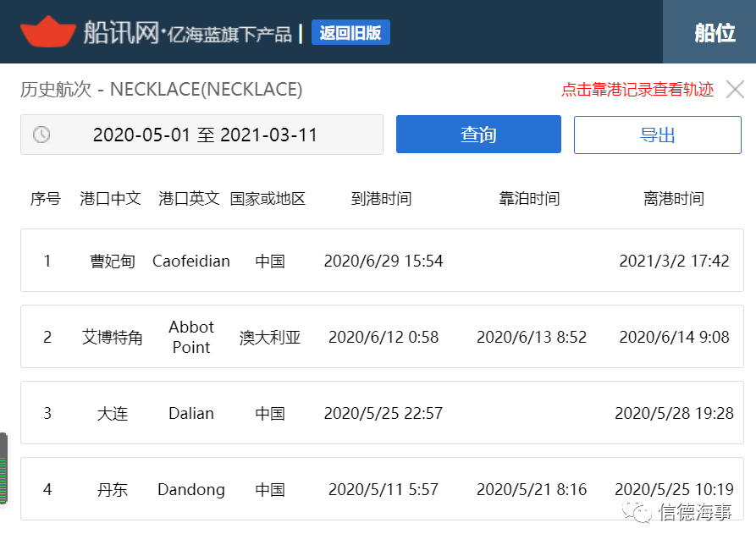
Task: Click the red 点击靠港记录查看轨迹 hint
Action: point(637,89)
